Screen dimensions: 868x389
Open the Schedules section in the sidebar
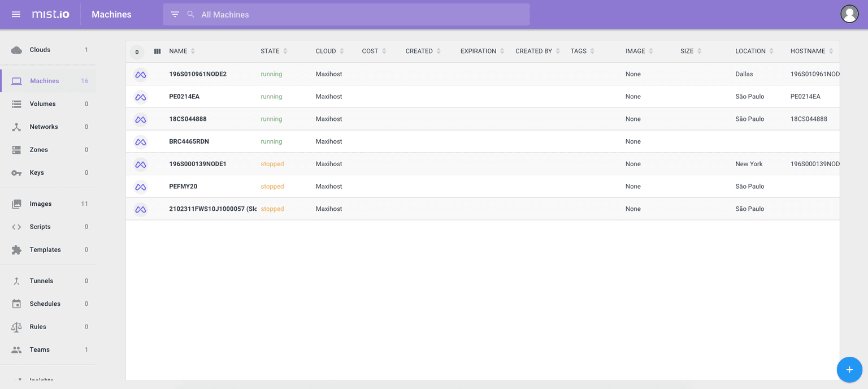coord(45,304)
